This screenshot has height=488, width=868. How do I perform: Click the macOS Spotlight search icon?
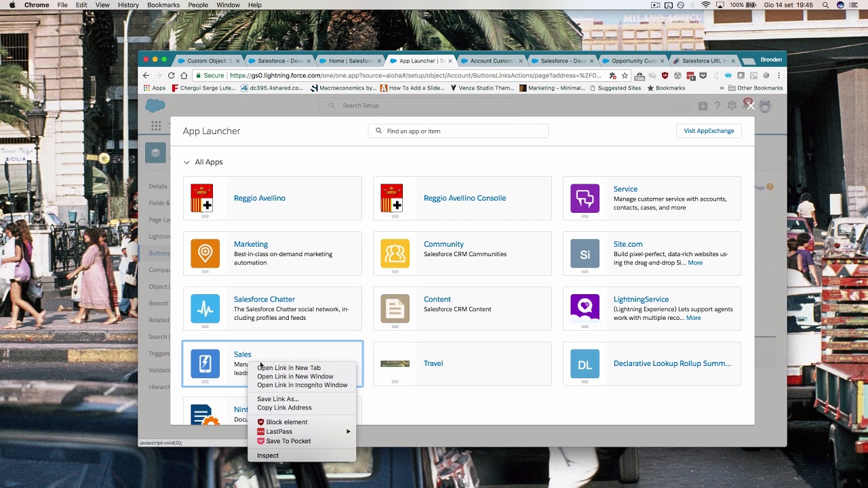click(825, 5)
